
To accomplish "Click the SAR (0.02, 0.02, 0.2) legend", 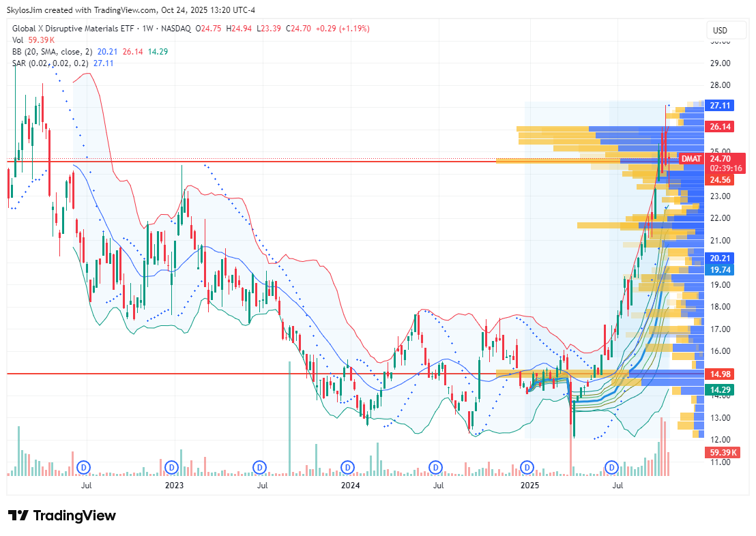I will pyautogui.click(x=50, y=63).
